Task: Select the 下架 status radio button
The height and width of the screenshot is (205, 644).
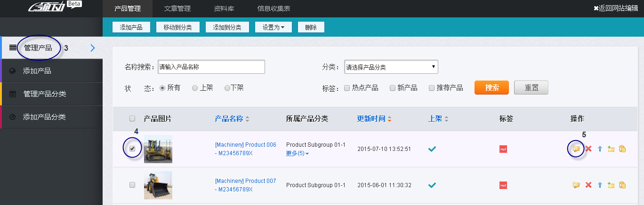Action: pos(227,88)
